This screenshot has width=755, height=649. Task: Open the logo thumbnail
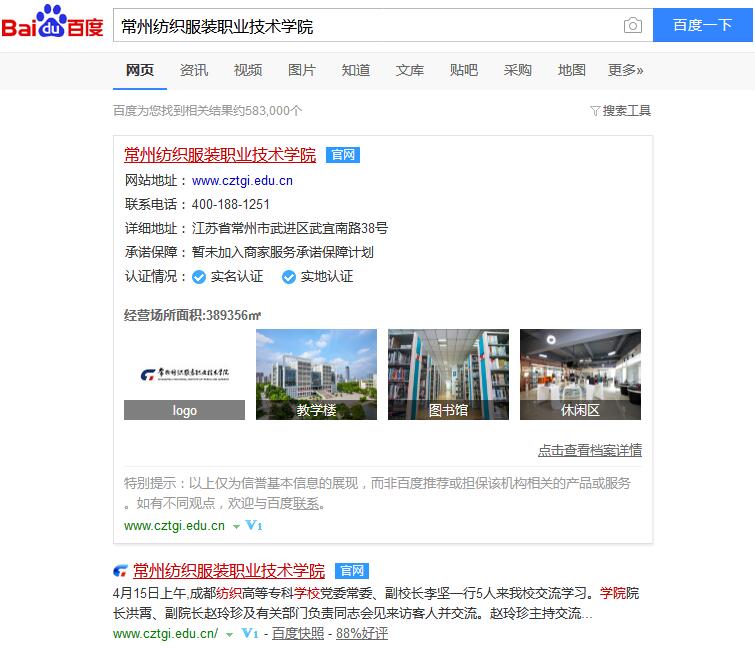184,375
